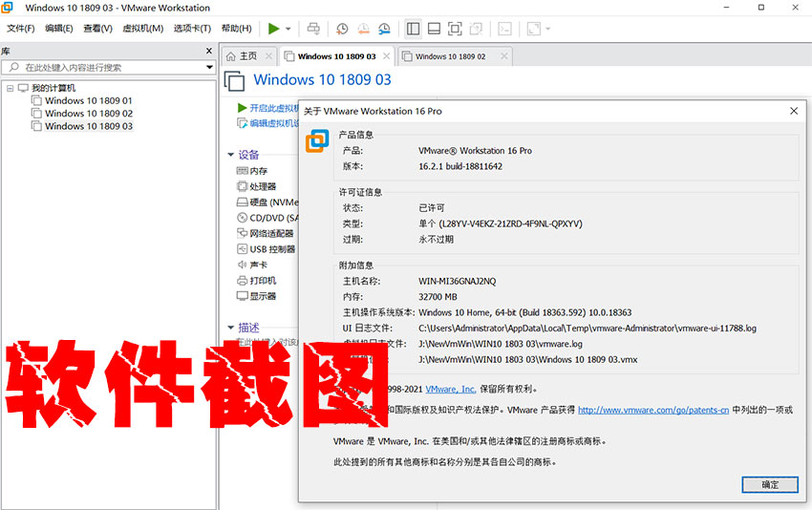The image size is (812, 510).
Task: Open the 帮助(H) menu
Action: 237,29
